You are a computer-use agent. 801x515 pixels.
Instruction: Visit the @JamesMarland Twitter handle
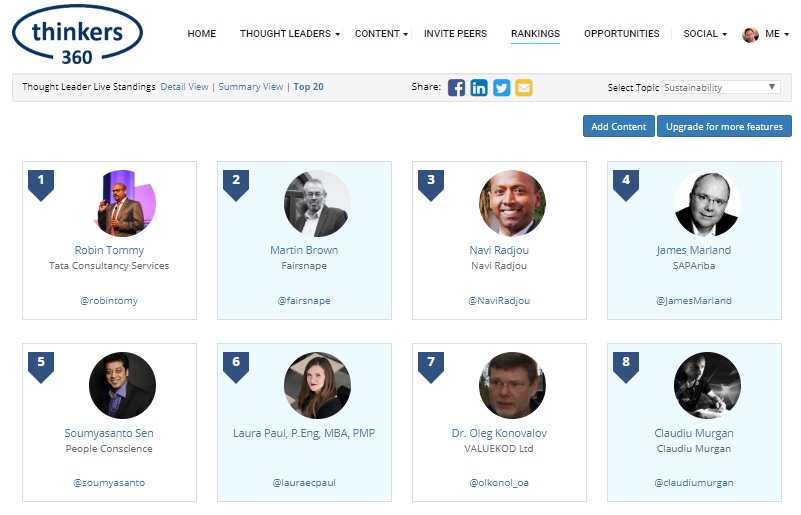(694, 301)
